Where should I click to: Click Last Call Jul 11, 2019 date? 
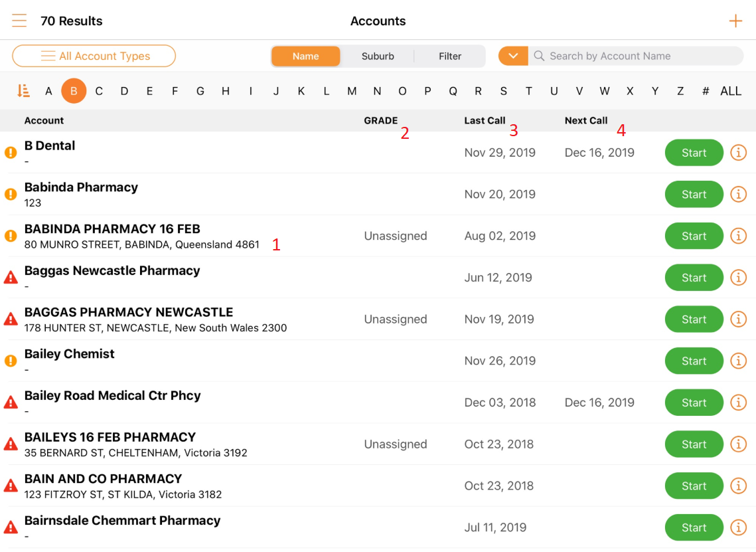pyautogui.click(x=495, y=527)
